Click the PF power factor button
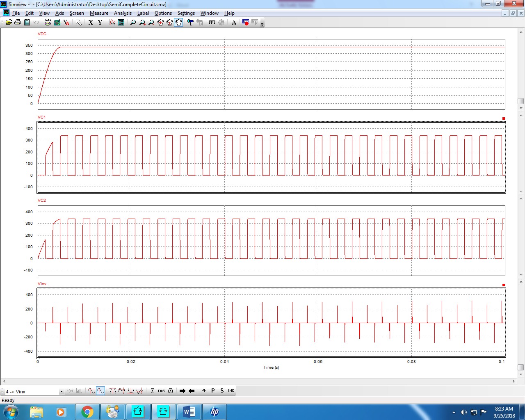 204,391
